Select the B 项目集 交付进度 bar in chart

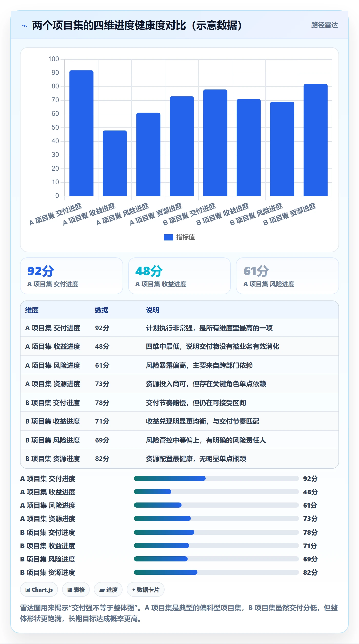[215, 143]
